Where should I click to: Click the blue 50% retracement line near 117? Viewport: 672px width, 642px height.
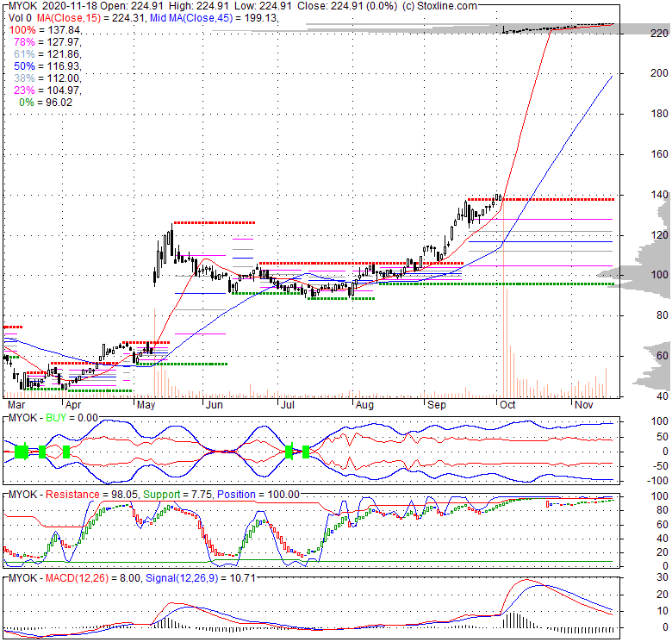coord(541,241)
